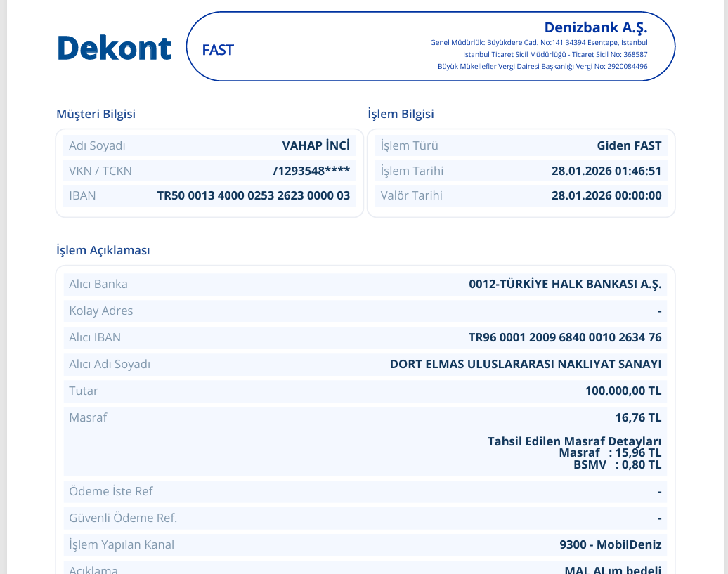Click the Tutar label
This screenshot has width=728, height=574.
84,391
